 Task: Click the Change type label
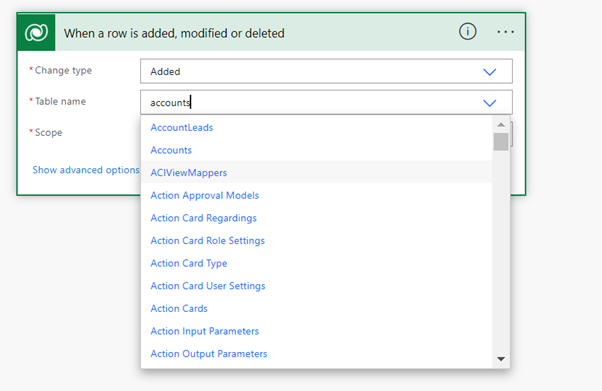coord(63,71)
